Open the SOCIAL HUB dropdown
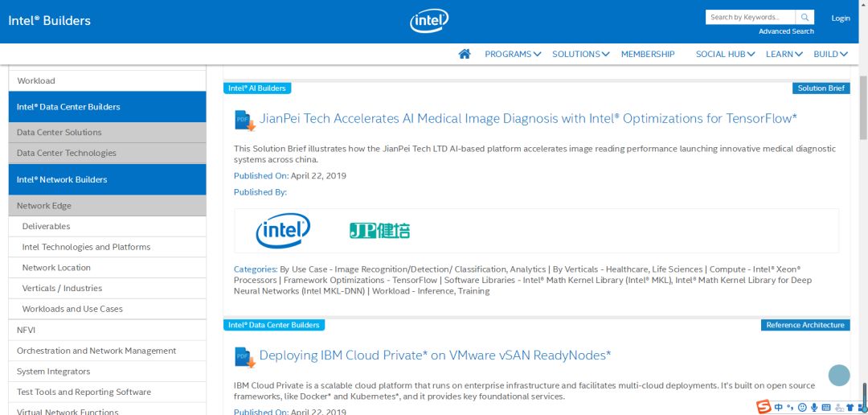The width and height of the screenshot is (868, 415). coord(725,54)
